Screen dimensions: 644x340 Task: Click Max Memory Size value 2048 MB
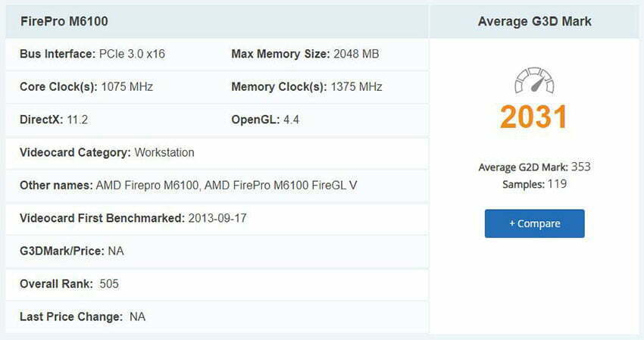coord(356,54)
